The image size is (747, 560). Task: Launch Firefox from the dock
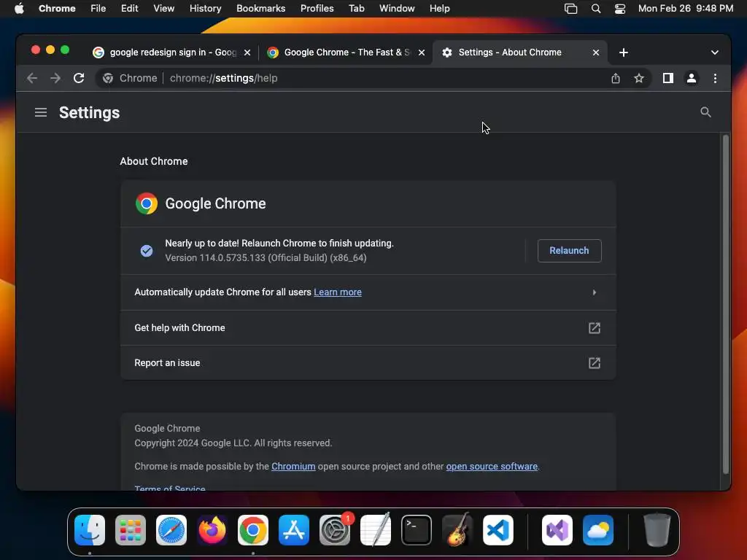click(x=212, y=530)
